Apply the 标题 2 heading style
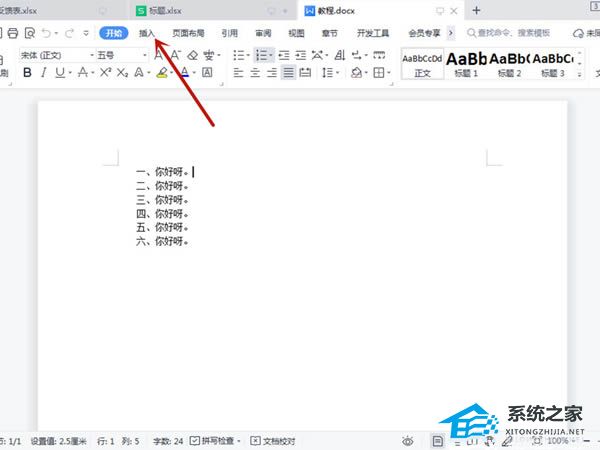The width and height of the screenshot is (600, 450). point(509,64)
